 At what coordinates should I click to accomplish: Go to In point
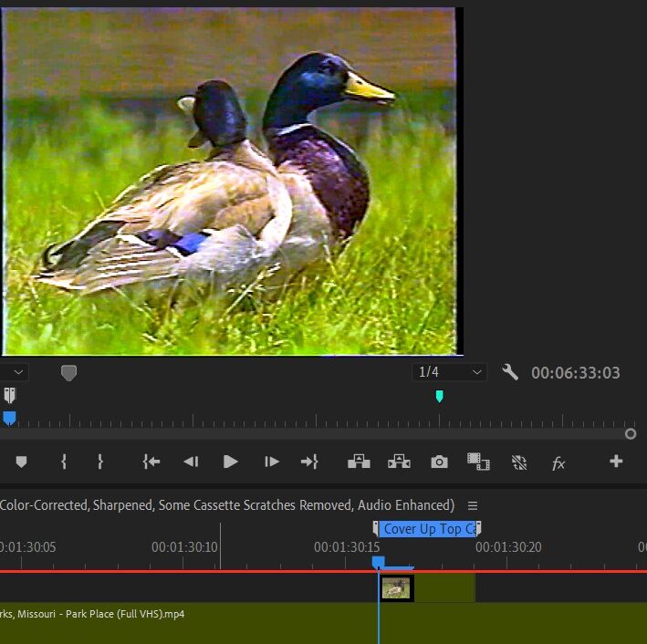pos(151,462)
